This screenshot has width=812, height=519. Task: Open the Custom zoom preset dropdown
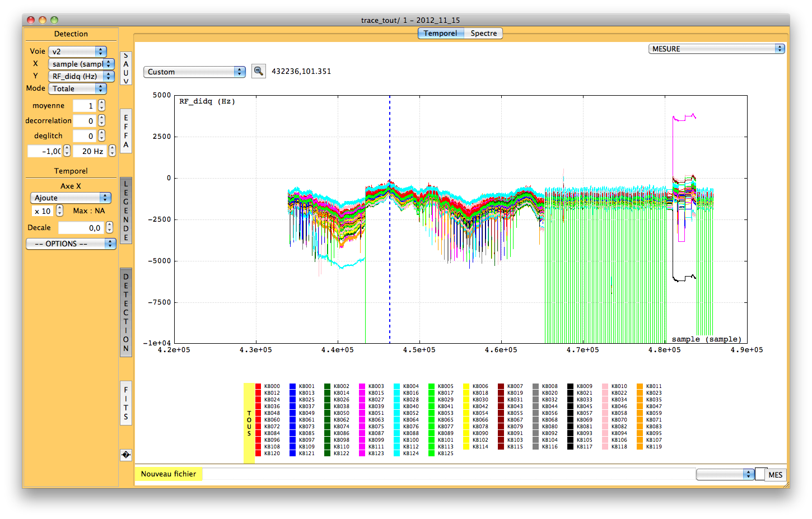[194, 72]
